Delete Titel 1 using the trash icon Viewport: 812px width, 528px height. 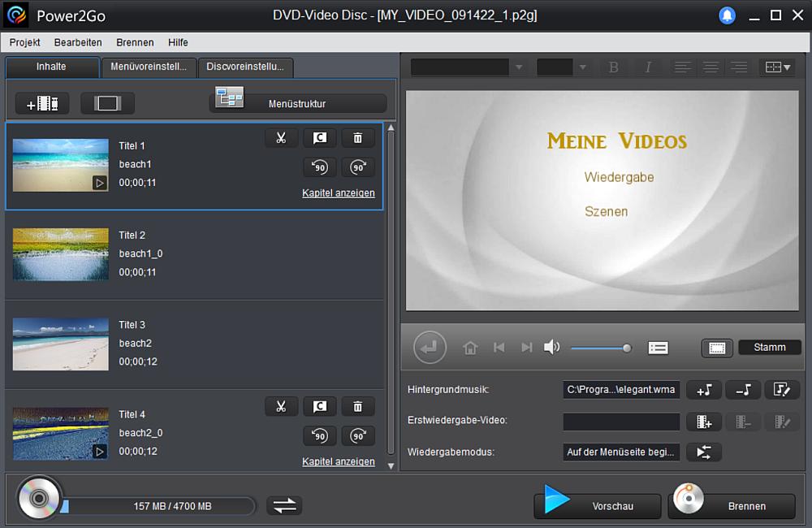358,137
